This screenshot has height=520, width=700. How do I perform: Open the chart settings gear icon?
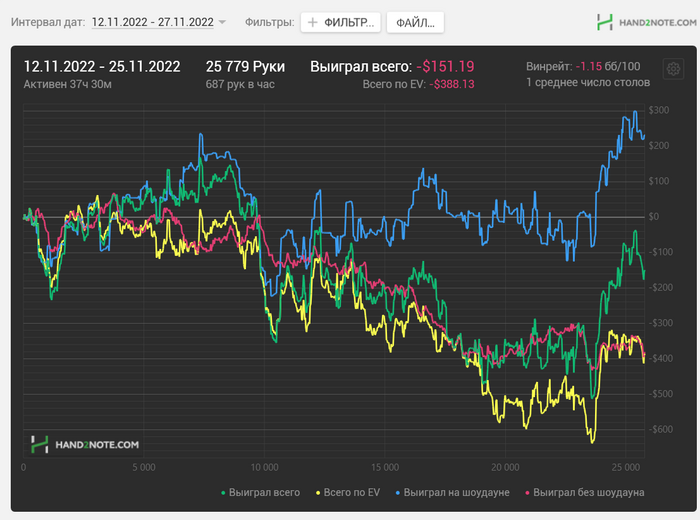point(673,69)
